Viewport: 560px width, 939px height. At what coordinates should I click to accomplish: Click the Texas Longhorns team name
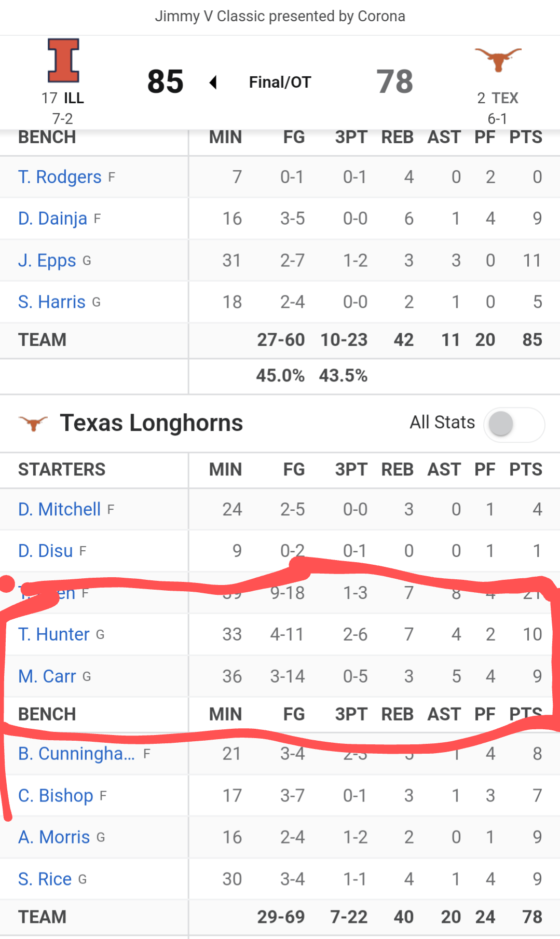point(151,423)
